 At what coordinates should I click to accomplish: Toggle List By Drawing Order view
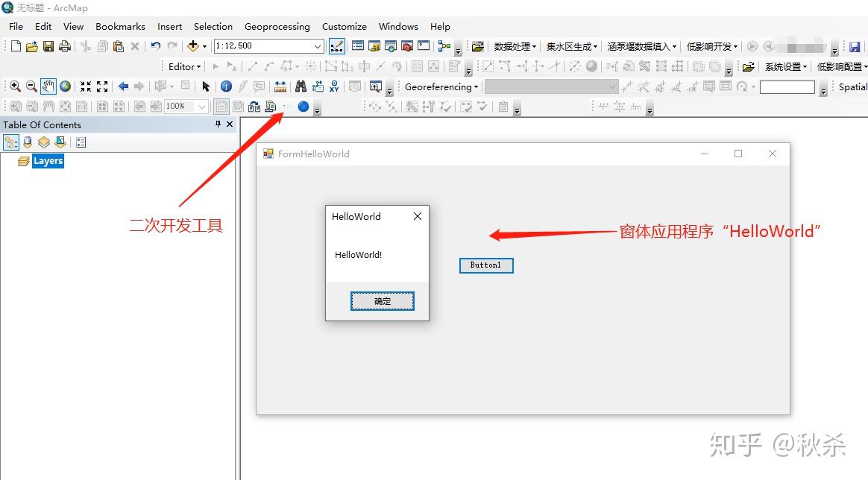click(x=10, y=142)
